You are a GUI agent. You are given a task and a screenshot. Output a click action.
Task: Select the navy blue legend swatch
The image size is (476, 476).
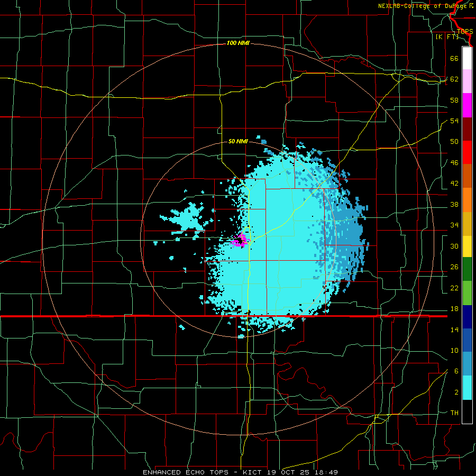pos(467,317)
